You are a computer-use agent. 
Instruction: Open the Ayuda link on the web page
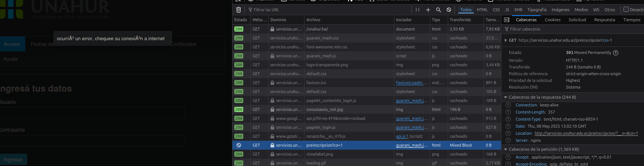(x=10, y=59)
